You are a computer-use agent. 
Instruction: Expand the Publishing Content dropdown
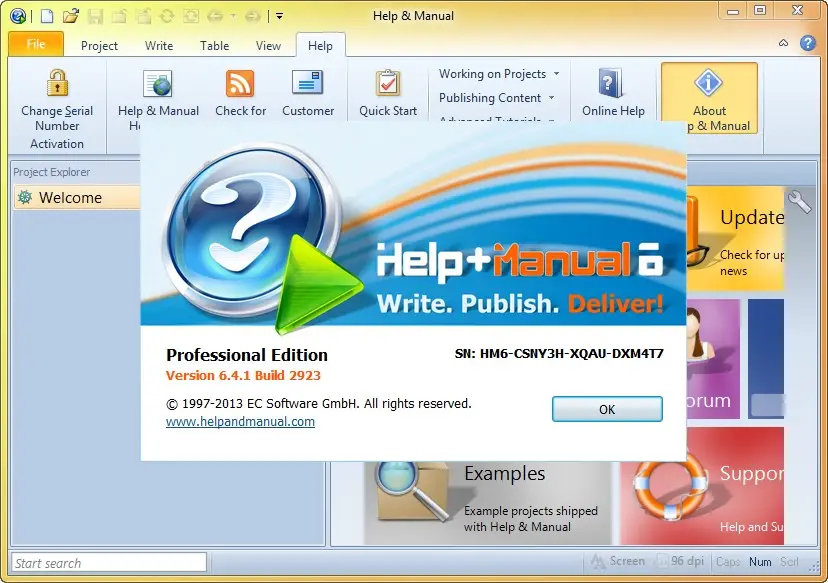[x=496, y=98]
